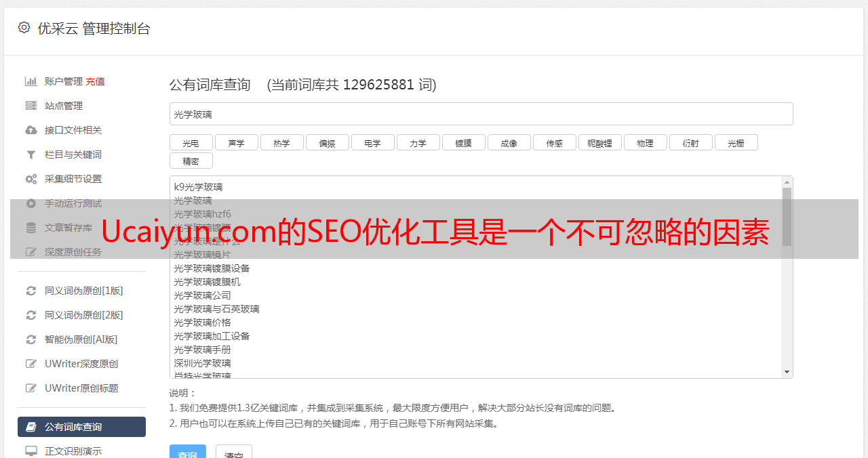Click the 清空 button
This screenshot has height=458, width=868.
pyautogui.click(x=234, y=451)
